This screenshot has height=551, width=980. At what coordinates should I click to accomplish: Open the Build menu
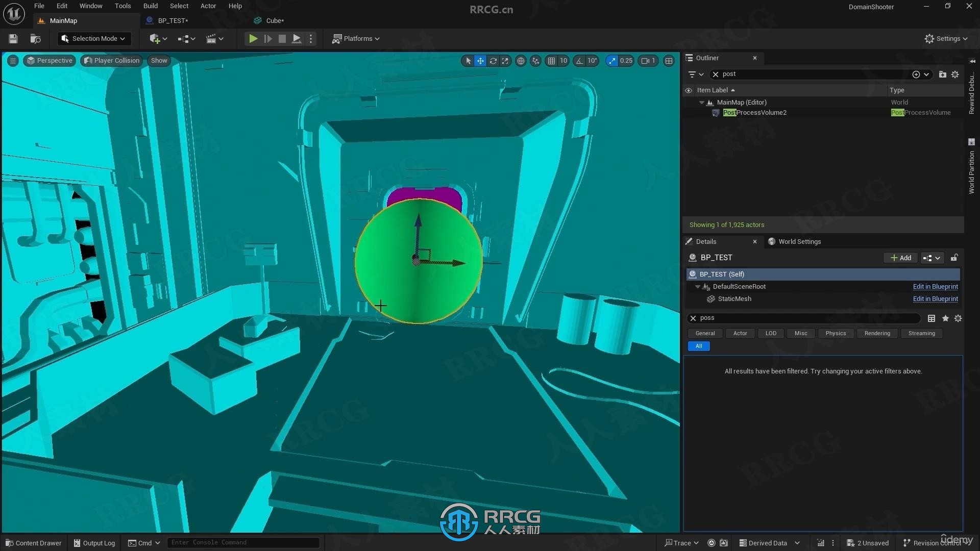click(150, 6)
